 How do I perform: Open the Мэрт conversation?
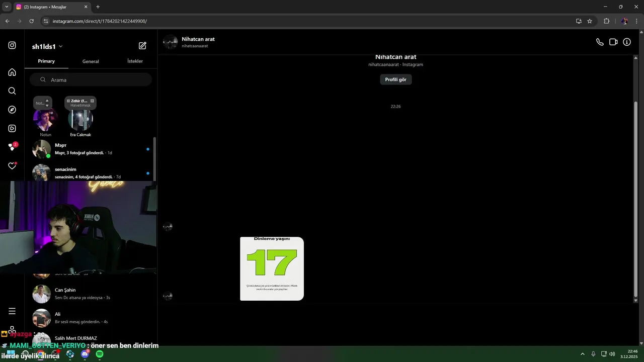91,149
